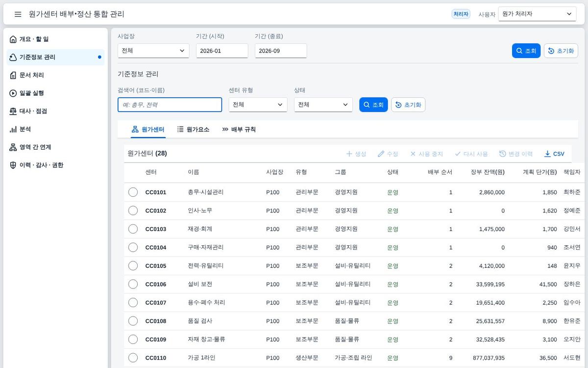Click the 최하준 manager name
Image resolution: width=588 pixels, height=368 pixels.
click(x=572, y=192)
